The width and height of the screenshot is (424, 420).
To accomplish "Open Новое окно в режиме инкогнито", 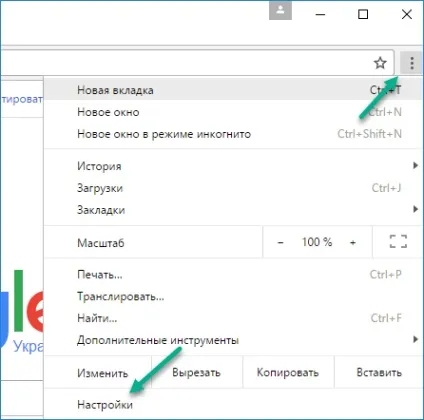I will pos(233,134).
